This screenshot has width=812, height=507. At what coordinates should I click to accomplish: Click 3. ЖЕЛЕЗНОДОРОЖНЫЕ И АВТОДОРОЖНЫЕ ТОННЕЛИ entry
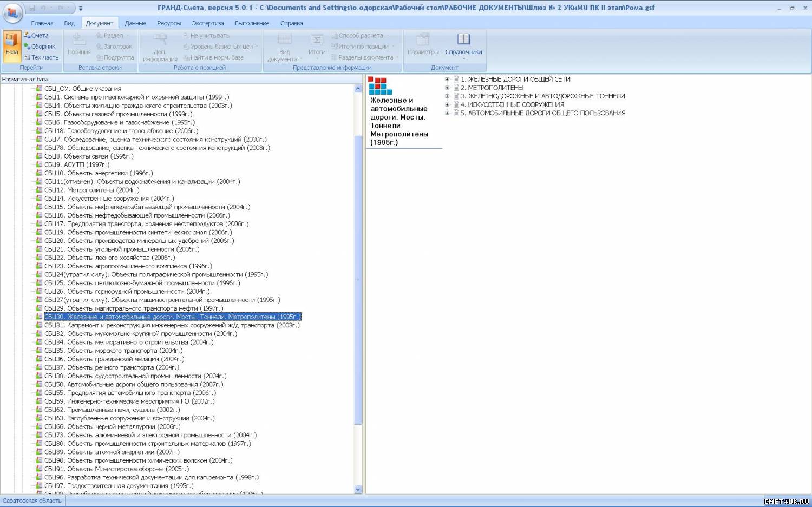546,96
